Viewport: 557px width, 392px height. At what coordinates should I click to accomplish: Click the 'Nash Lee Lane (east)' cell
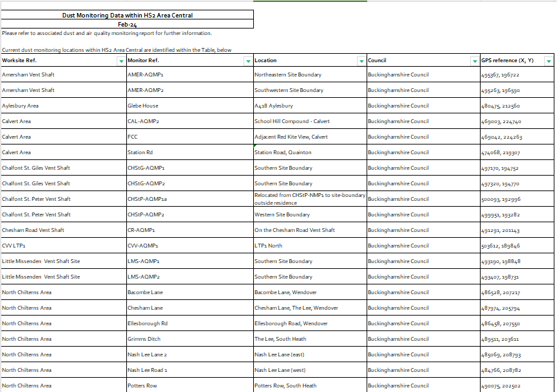coord(279,354)
